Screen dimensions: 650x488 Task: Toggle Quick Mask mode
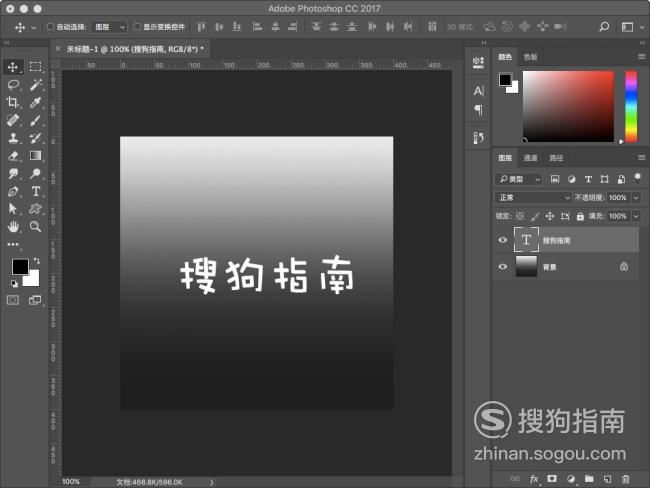click(13, 300)
